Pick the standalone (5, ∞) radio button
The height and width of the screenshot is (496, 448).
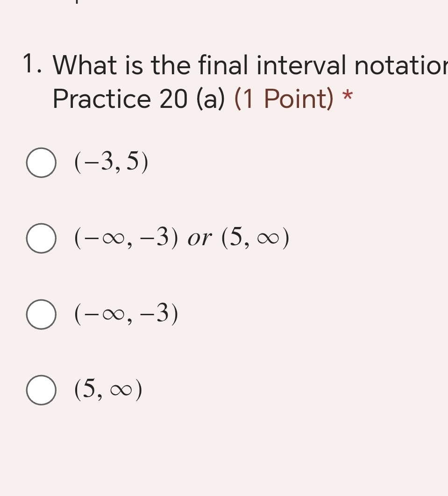coord(41,390)
